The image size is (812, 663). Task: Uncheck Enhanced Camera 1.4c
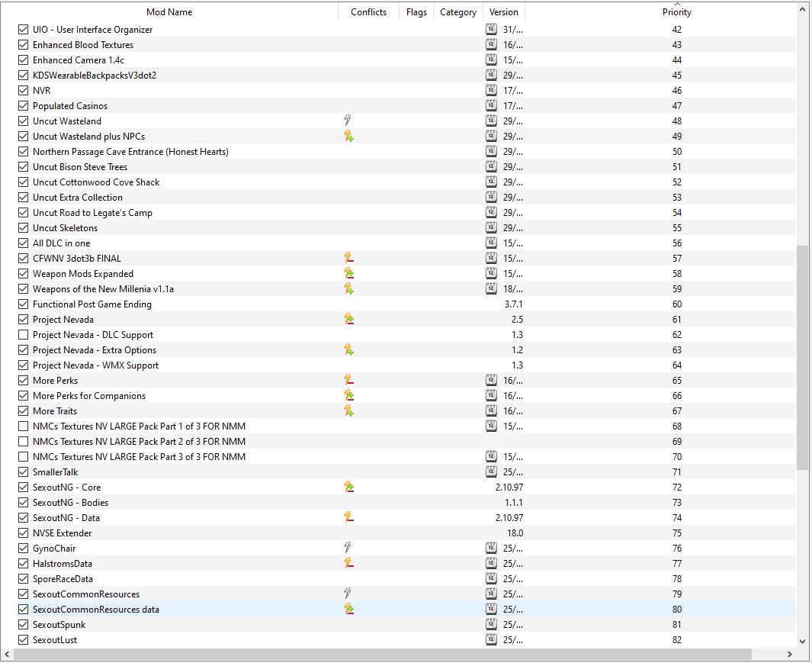(24, 60)
